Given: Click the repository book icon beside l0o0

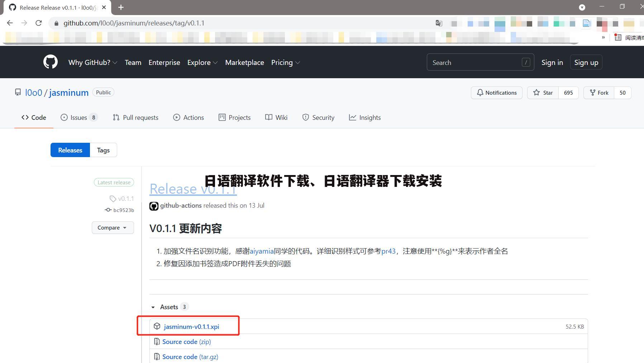Looking at the screenshot, I should [18, 92].
